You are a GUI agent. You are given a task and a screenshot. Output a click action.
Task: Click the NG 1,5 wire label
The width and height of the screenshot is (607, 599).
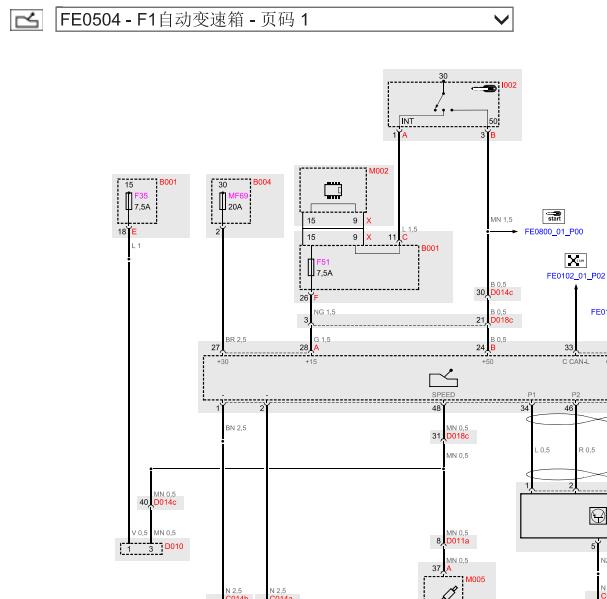click(x=324, y=312)
